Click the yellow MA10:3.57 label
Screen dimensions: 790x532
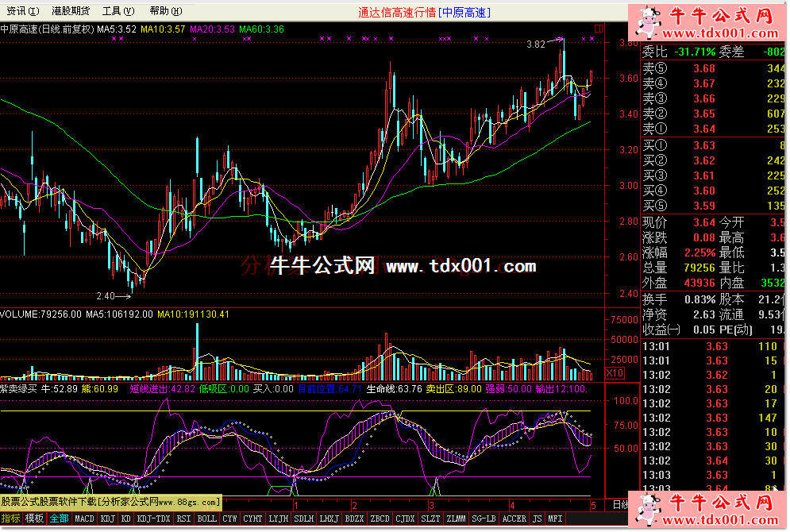[163, 29]
